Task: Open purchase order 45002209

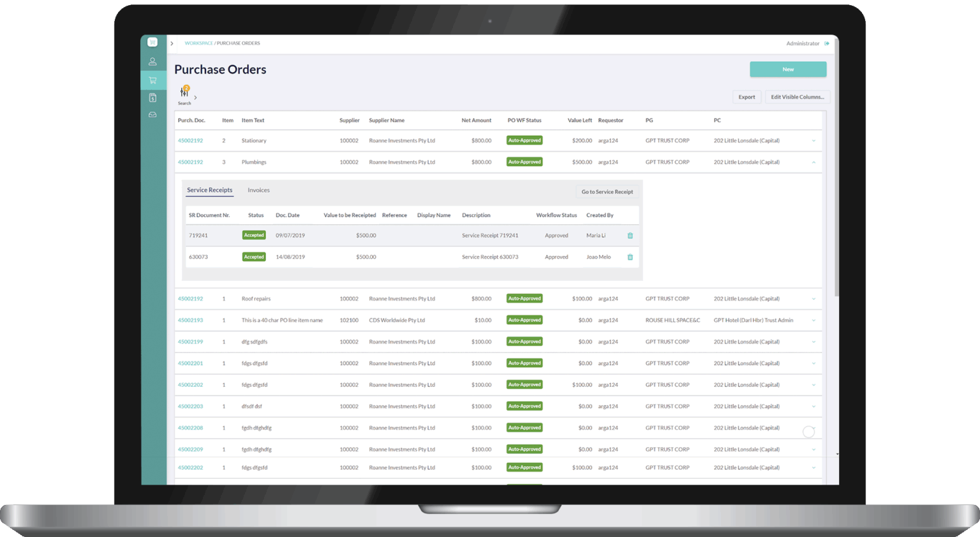Action: (190, 450)
